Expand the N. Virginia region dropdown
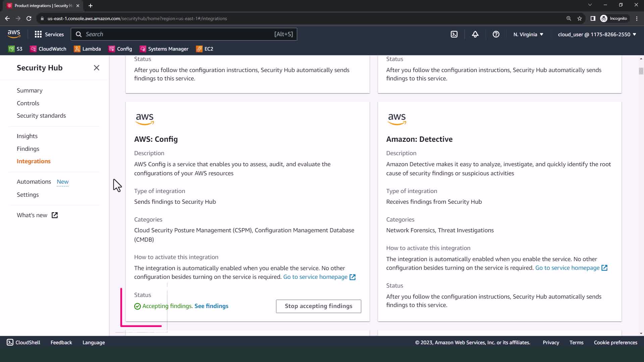The width and height of the screenshot is (644, 362). 528,34
